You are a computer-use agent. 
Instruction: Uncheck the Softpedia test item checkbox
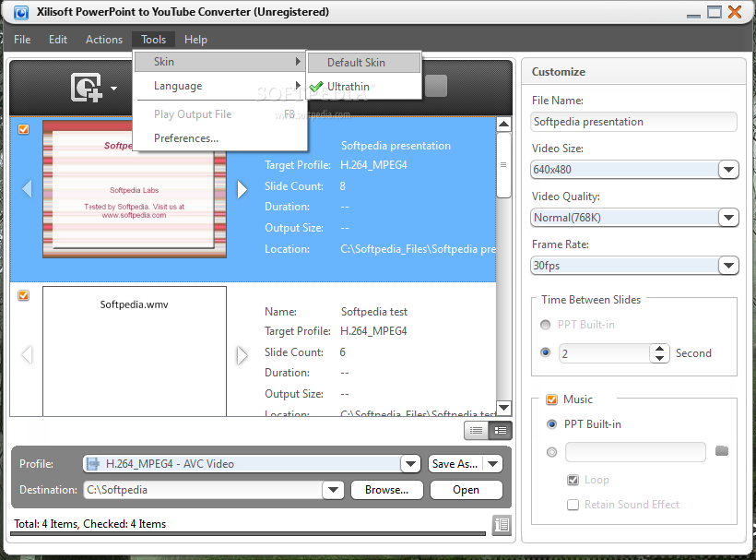tap(23, 295)
